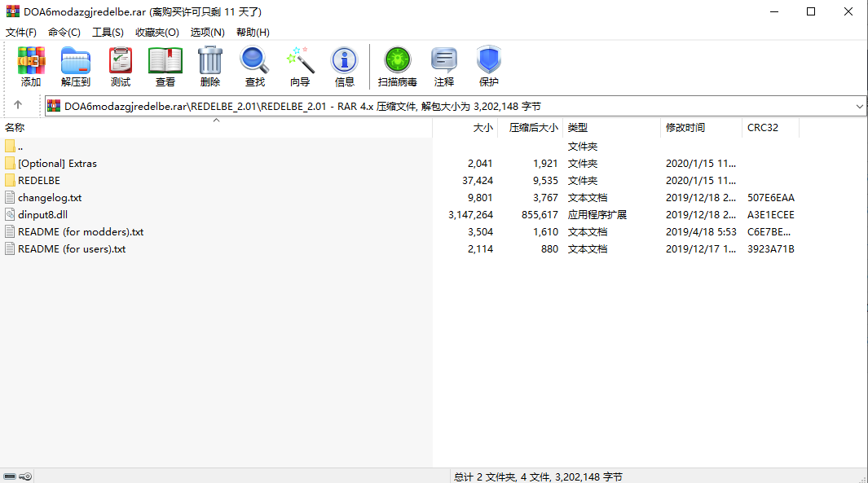The width and height of the screenshot is (868, 483).
Task: Click the 880 packed size value
Action: (x=549, y=249)
